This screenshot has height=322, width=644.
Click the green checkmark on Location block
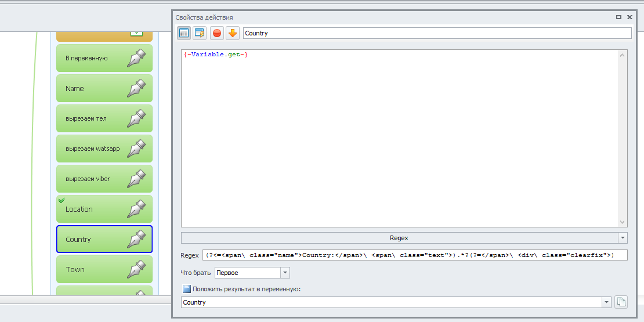tap(61, 200)
